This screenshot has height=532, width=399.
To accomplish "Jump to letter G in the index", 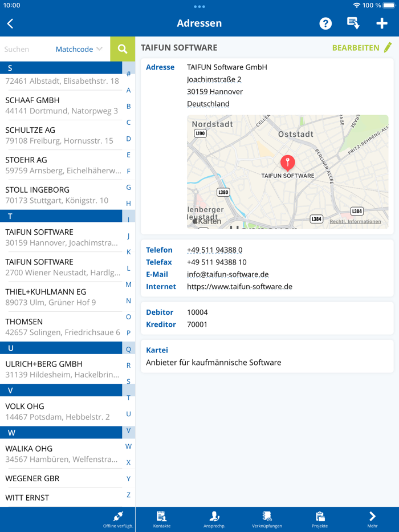I will [129, 187].
